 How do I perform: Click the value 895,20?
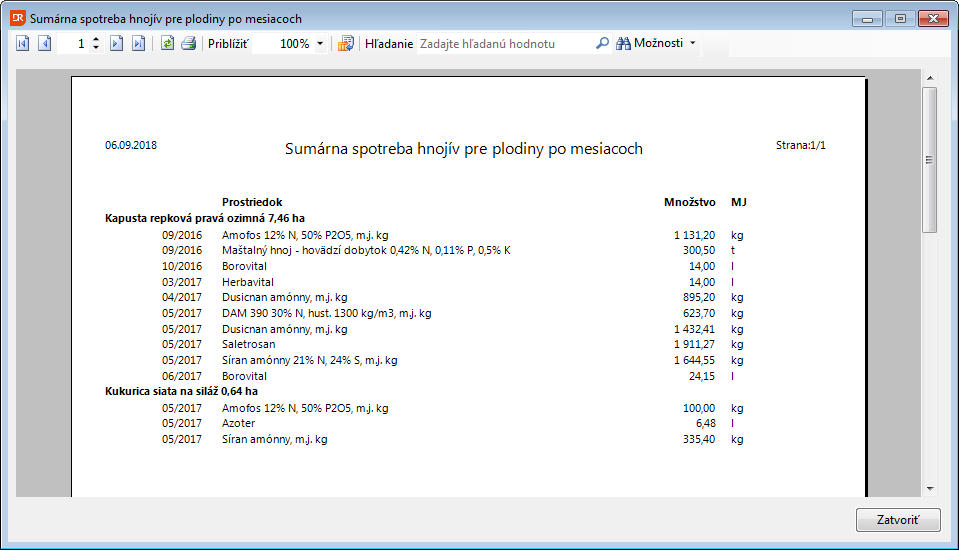(x=699, y=297)
